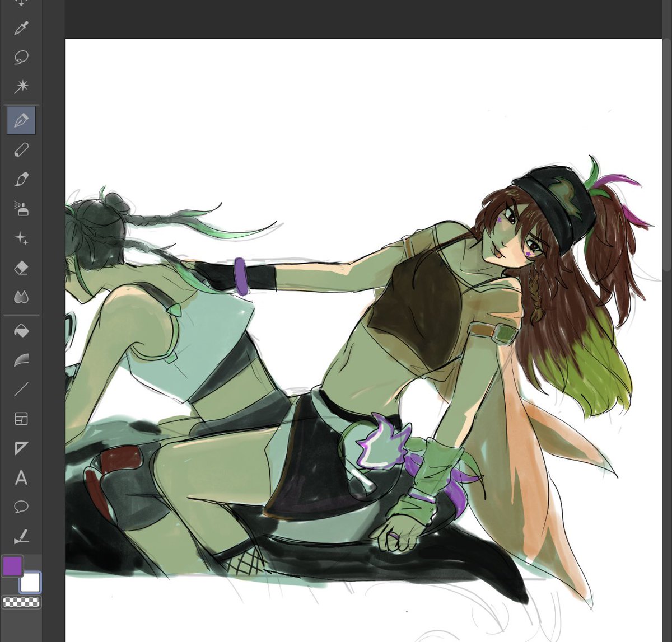Select the Balloon speech bubble tool
The width and height of the screenshot is (672, 642).
click(21, 507)
